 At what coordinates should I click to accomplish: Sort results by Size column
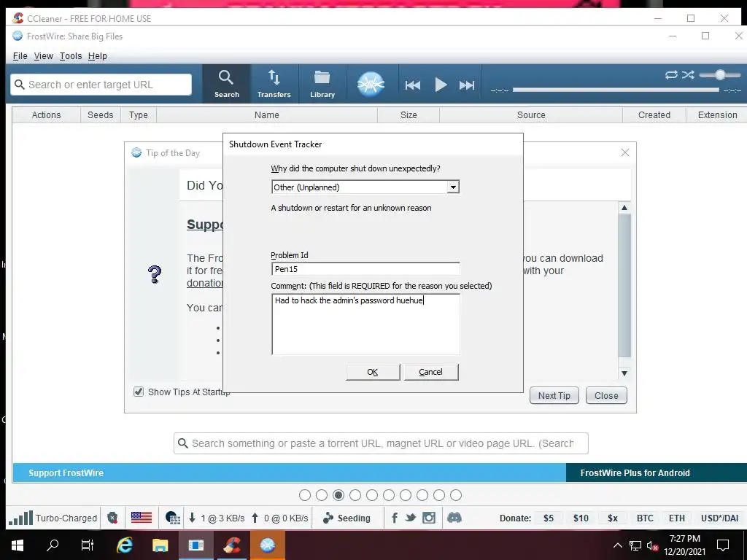[409, 114]
